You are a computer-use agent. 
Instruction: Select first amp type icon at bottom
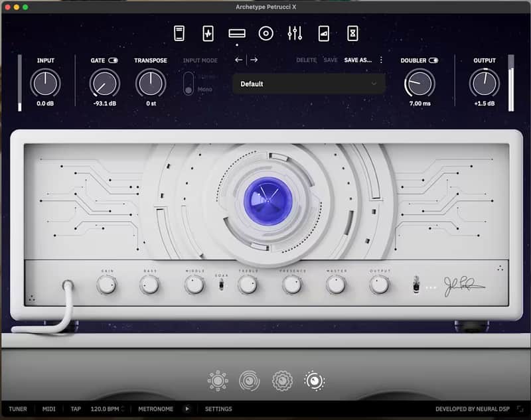pos(218,381)
